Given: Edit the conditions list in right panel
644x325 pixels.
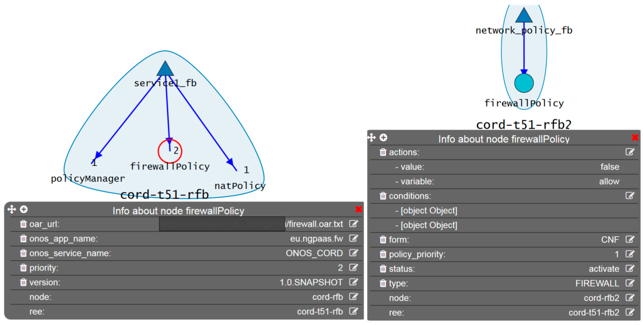Looking at the screenshot, I should point(630,196).
